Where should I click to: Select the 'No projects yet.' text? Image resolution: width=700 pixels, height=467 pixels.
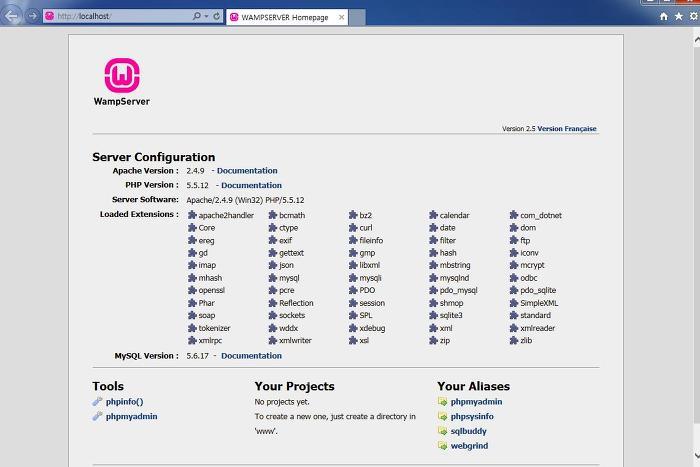(x=282, y=402)
